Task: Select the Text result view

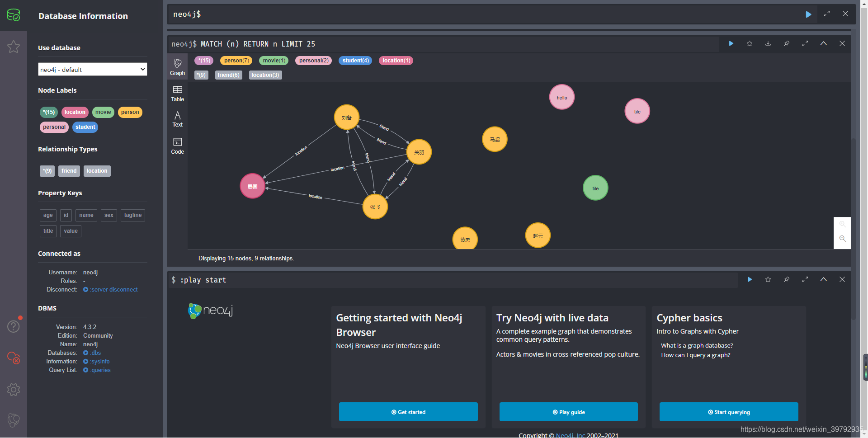Action: [x=177, y=118]
